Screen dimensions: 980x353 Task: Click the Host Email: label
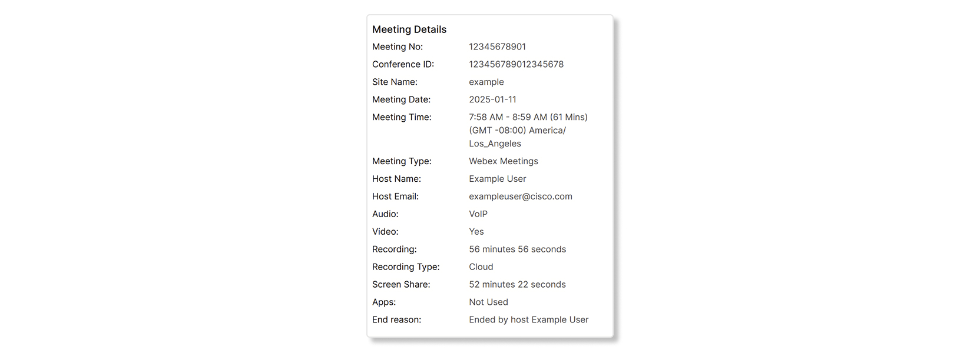395,197
